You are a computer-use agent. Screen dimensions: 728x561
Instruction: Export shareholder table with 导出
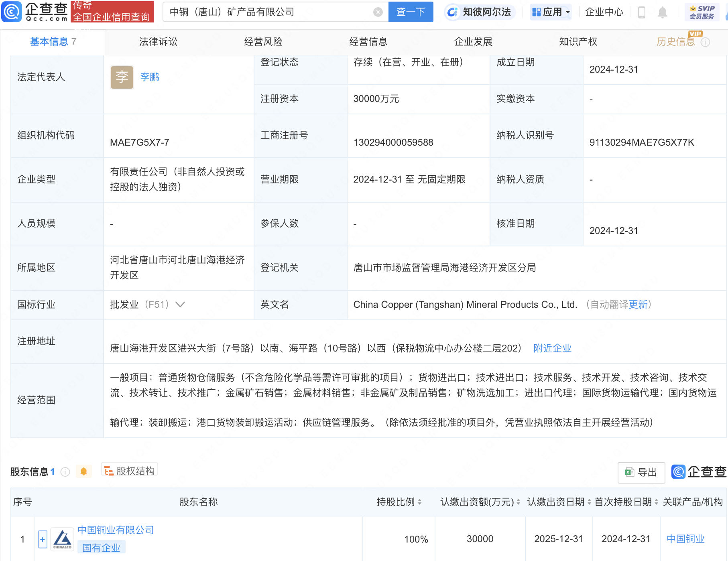[641, 472]
